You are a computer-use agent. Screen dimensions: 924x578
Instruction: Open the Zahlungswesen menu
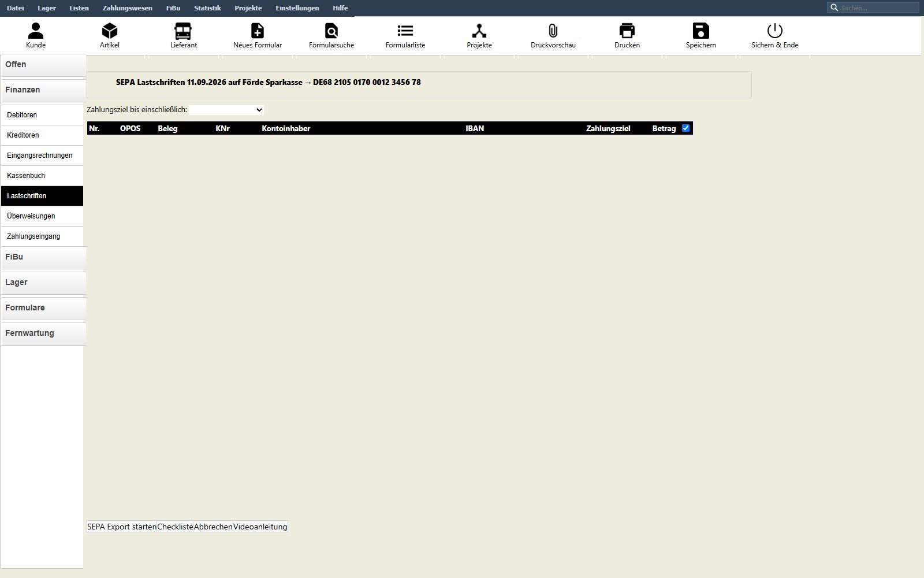[128, 8]
